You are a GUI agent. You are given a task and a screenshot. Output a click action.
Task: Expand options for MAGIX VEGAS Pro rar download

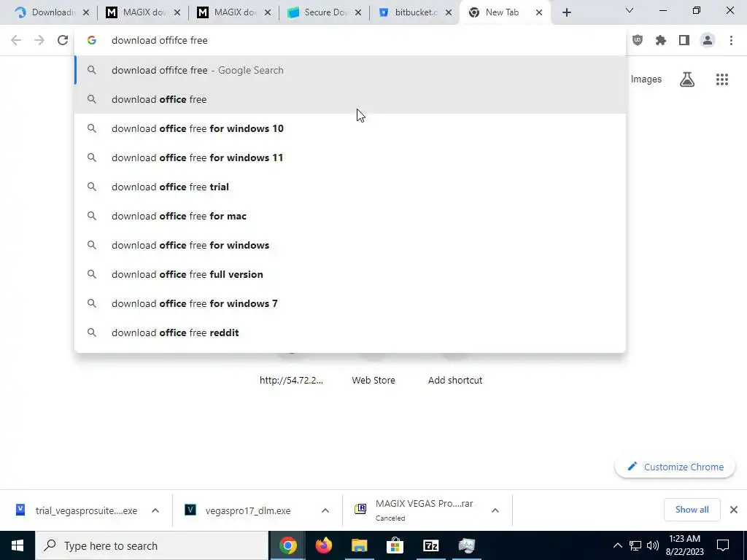[x=495, y=510]
